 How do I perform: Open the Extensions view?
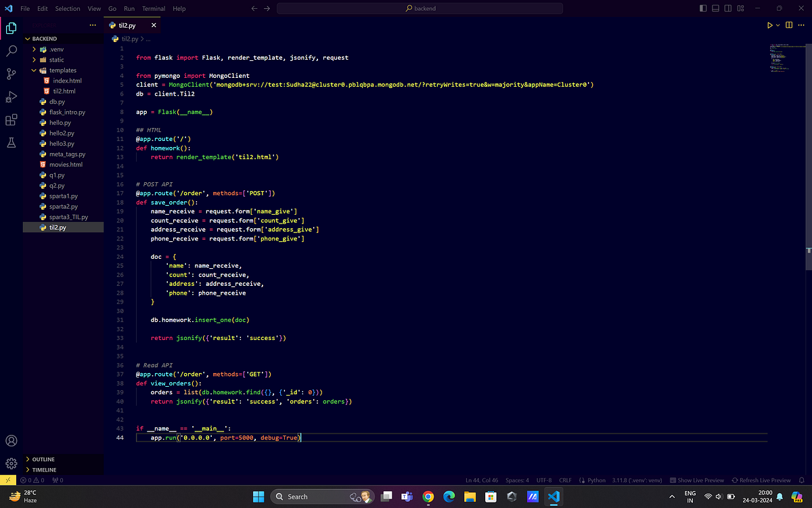[x=11, y=119]
